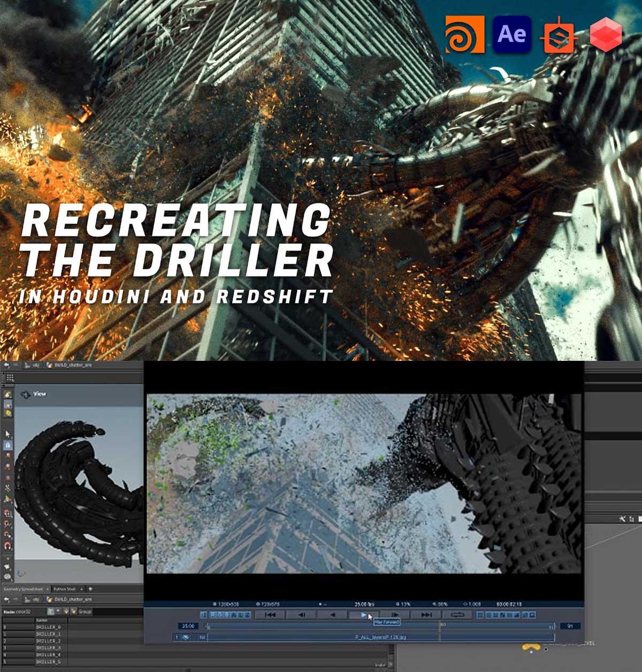Screen dimensions: 642x672
Task: Toggle the eye visibility icon on the sequence row
Action: tap(186, 637)
